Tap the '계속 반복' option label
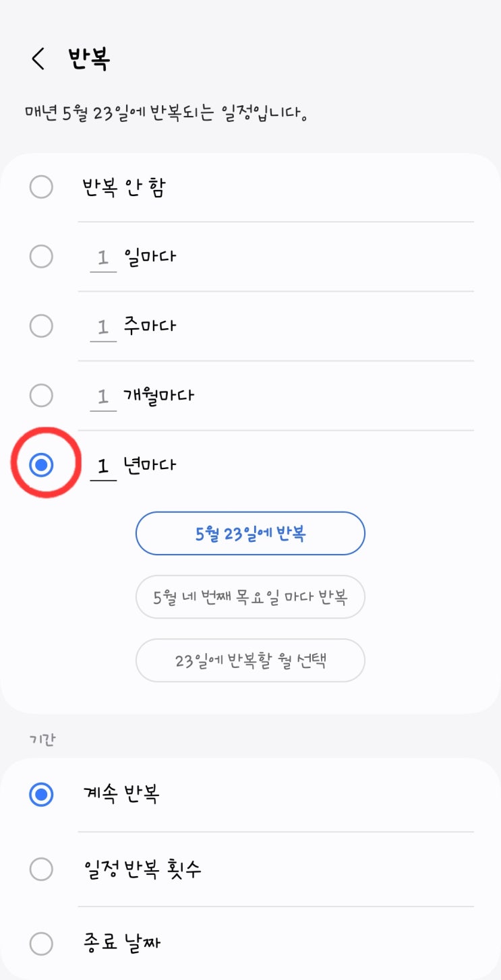 (x=121, y=795)
